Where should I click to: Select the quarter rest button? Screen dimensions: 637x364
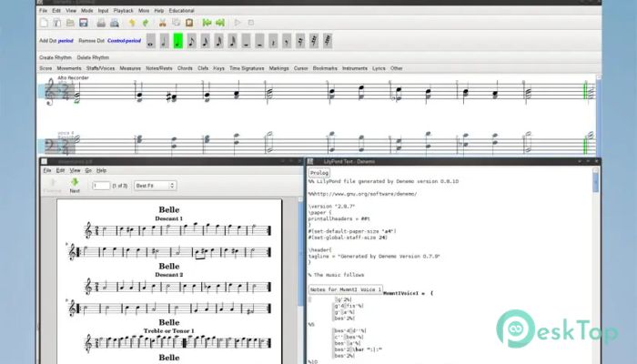click(x=273, y=41)
